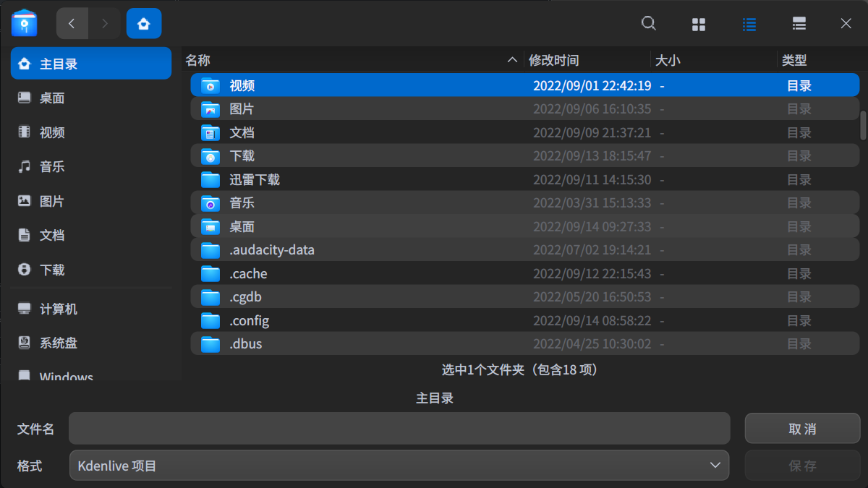Open 视频 in the sidebar
This screenshot has height=488, width=868.
(91, 132)
